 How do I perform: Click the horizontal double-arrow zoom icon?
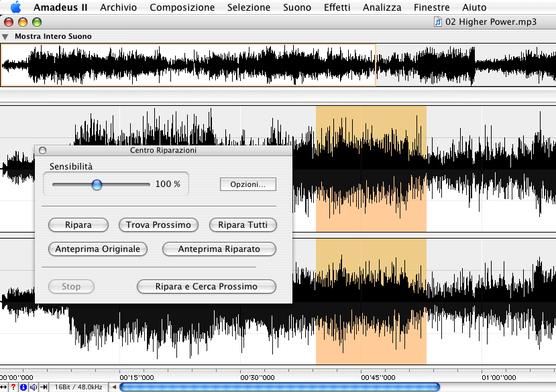(3, 387)
